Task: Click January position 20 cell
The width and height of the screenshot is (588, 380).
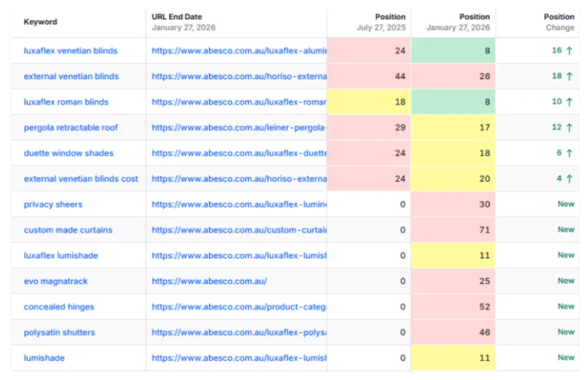Action: pos(453,178)
